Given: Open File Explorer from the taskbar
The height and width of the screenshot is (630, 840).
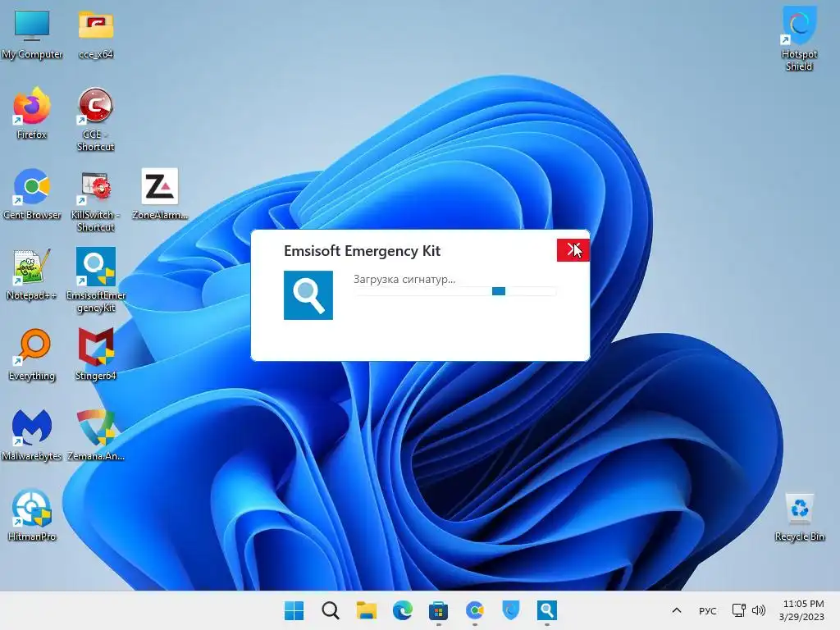Looking at the screenshot, I should [x=367, y=610].
